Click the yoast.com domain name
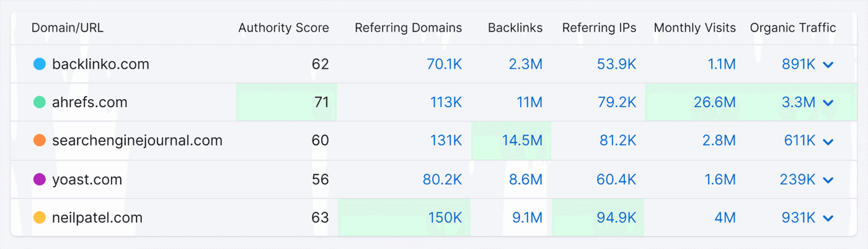The width and height of the screenshot is (868, 249). [87, 180]
